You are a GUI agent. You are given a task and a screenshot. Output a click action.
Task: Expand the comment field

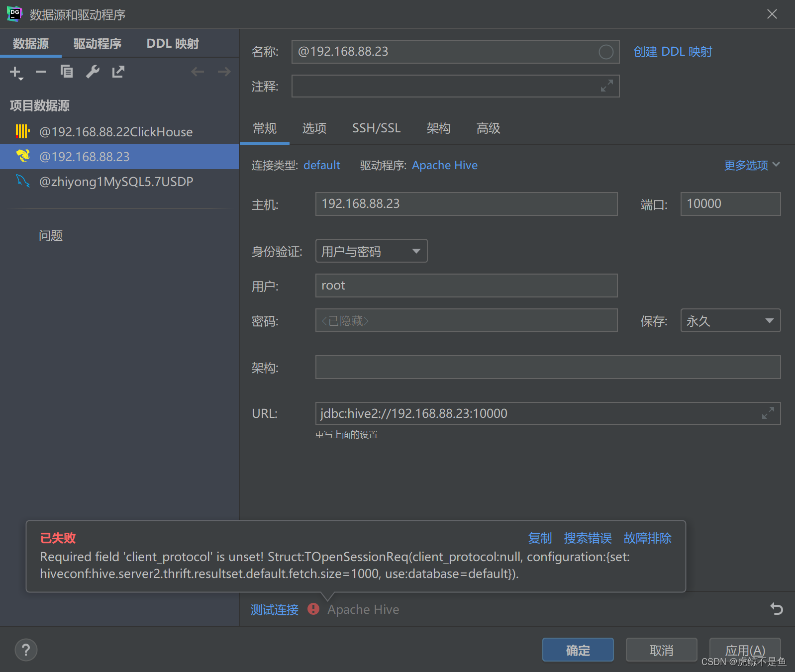(606, 87)
